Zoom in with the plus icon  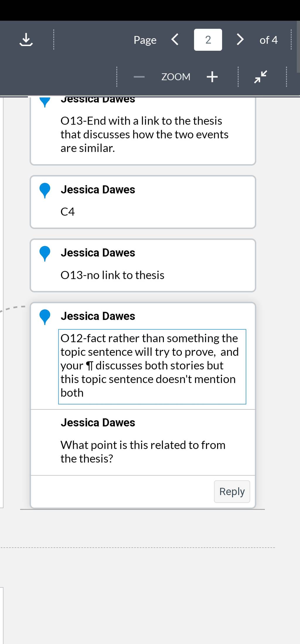[x=212, y=77]
